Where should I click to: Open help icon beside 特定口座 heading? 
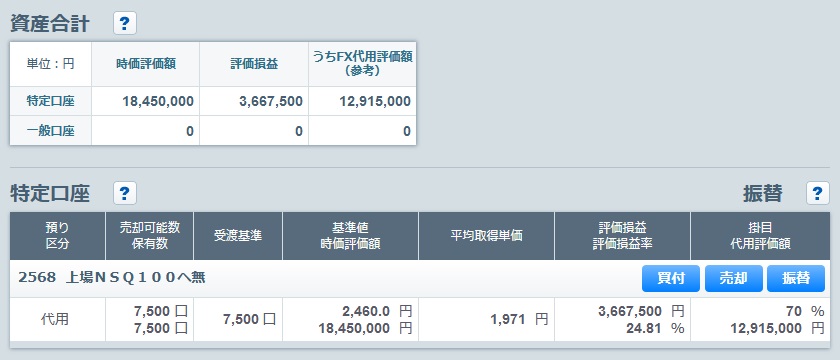click(x=125, y=193)
